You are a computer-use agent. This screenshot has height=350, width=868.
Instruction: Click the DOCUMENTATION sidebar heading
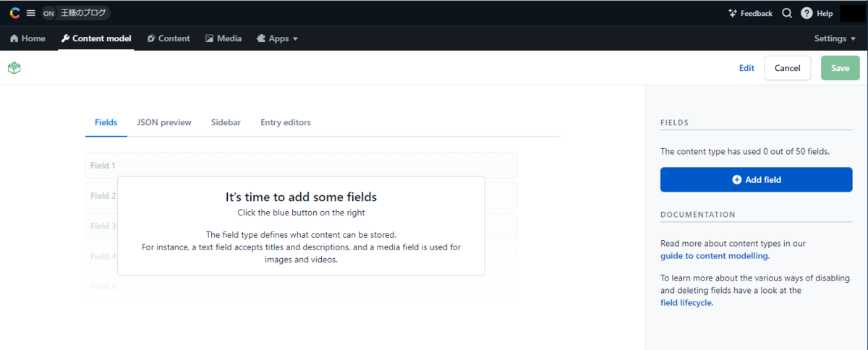[x=698, y=215]
